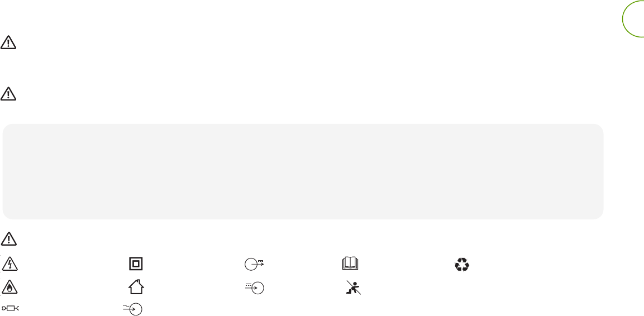The height and width of the screenshot is (316, 644).
Task: Click the topmost warning triangle icon
Action: click(8, 42)
